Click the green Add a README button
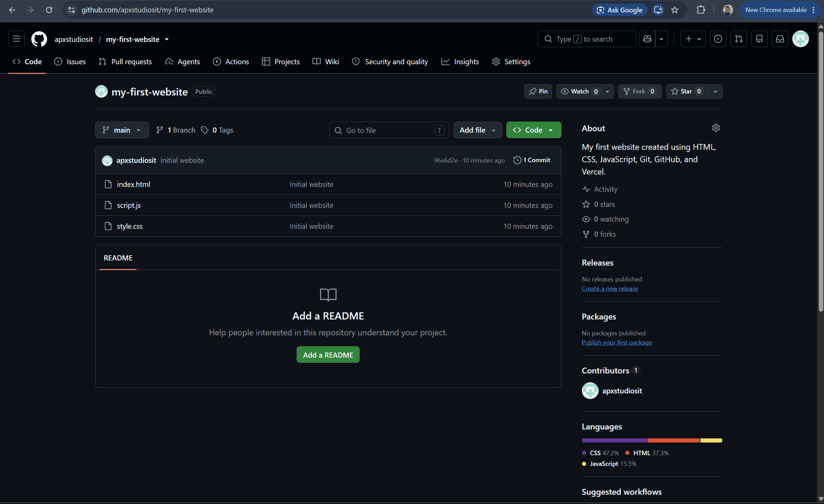This screenshot has height=504, width=824. (x=328, y=355)
